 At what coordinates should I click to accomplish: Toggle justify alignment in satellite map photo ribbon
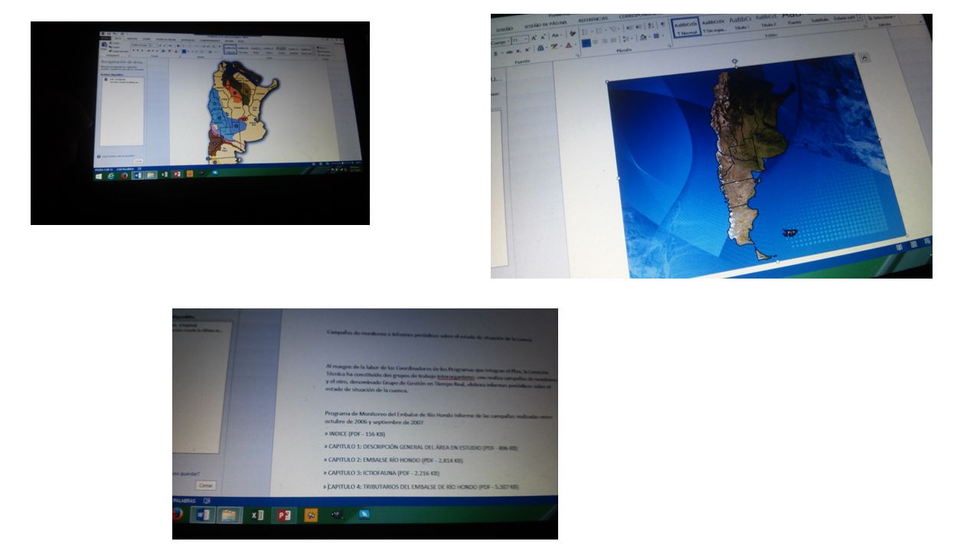613,41
